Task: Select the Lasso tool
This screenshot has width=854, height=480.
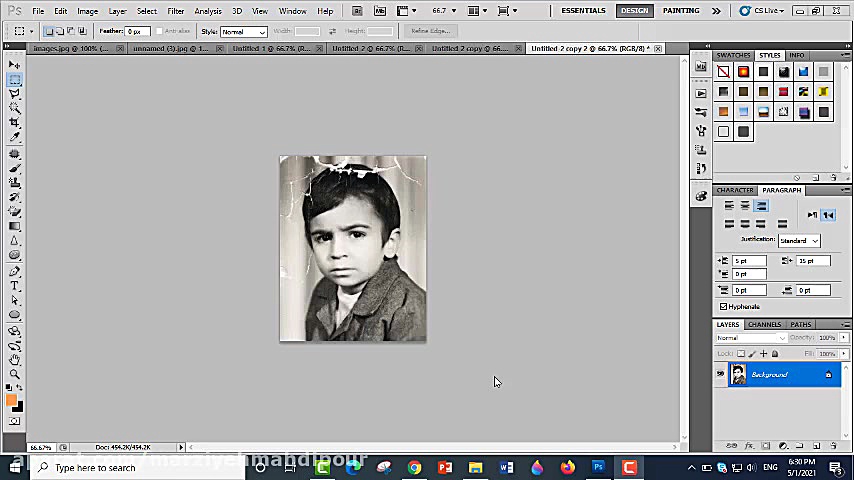Action: click(15, 94)
